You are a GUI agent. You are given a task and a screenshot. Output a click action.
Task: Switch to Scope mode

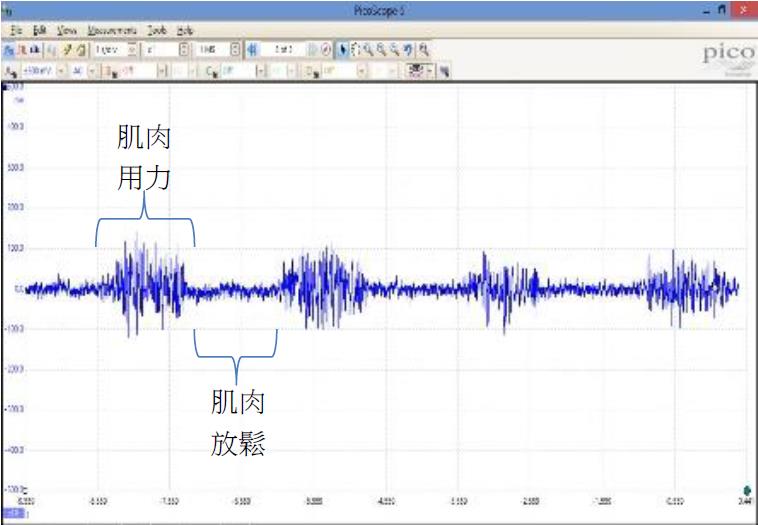pos(8,50)
